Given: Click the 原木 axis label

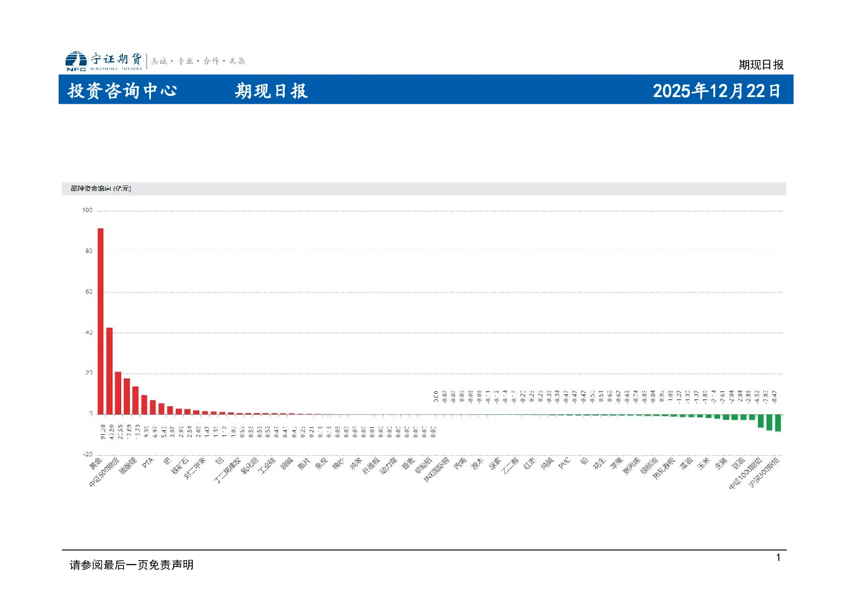Looking at the screenshot, I should [x=477, y=464].
